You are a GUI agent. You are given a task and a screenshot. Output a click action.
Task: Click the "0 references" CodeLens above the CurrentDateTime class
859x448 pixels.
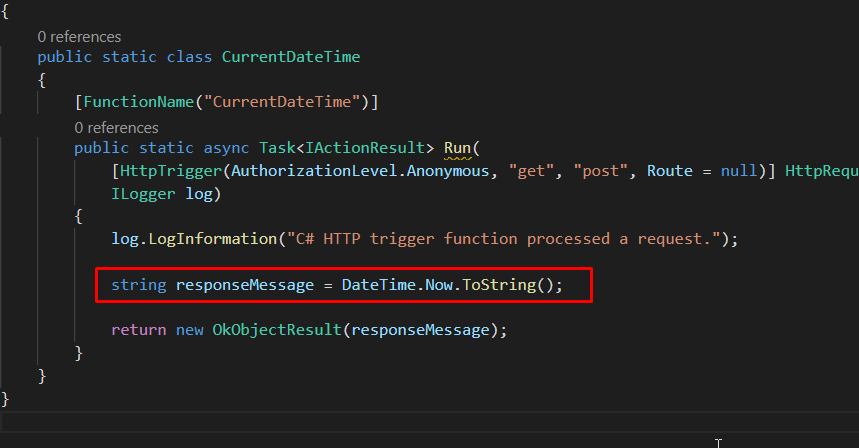pyautogui.click(x=79, y=37)
